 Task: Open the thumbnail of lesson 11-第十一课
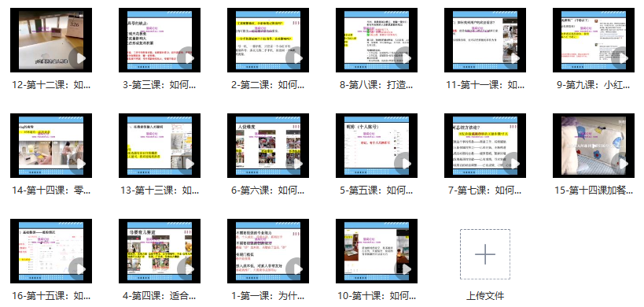pos(485,40)
